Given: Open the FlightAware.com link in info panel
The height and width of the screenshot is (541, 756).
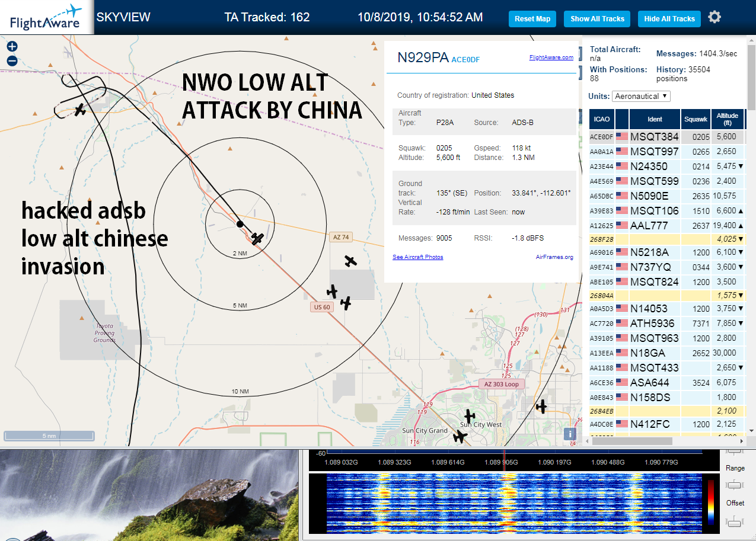Looking at the screenshot, I should (551, 57).
